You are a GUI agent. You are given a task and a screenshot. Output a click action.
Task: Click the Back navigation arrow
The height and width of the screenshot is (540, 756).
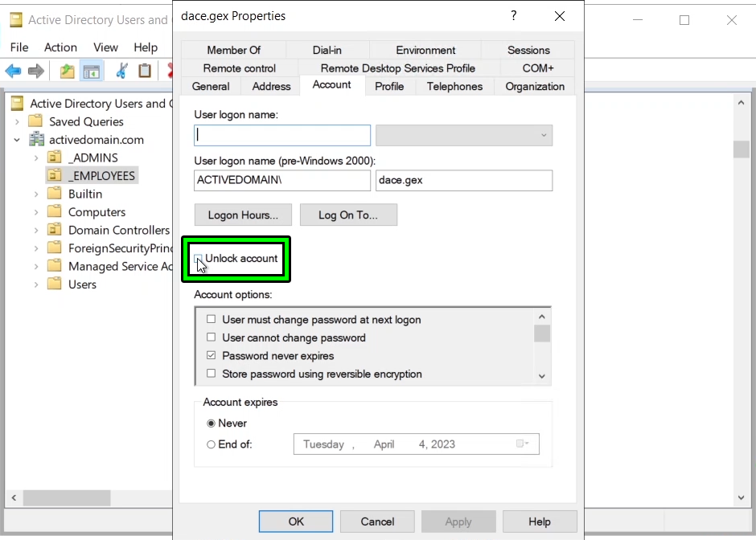point(13,71)
